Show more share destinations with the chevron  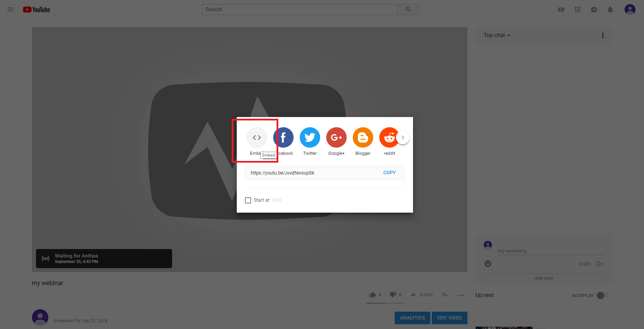click(403, 137)
